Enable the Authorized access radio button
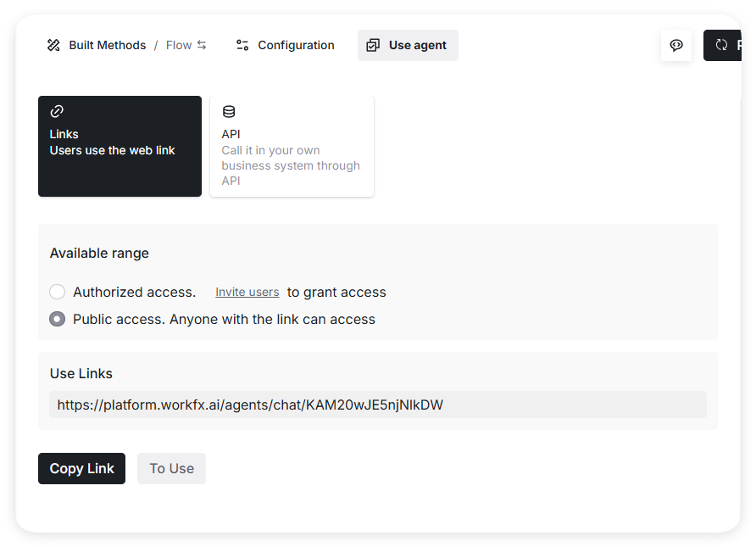The height and width of the screenshot is (547, 756). tap(57, 292)
